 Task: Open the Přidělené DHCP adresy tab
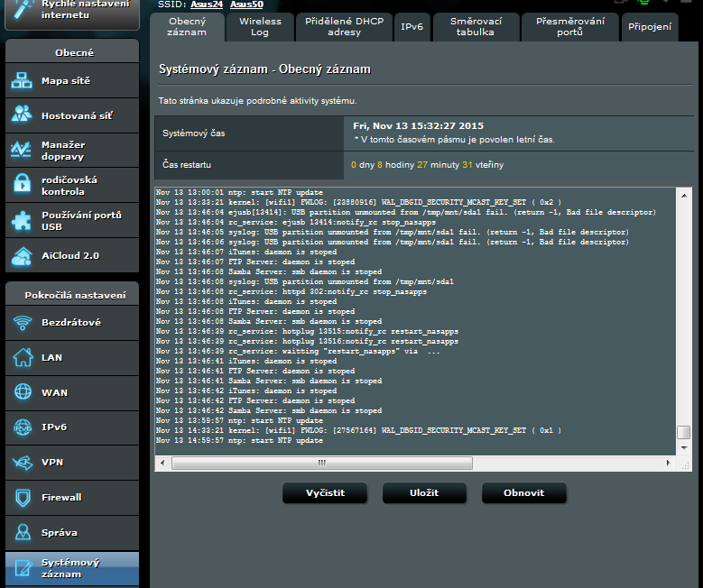coord(345,27)
